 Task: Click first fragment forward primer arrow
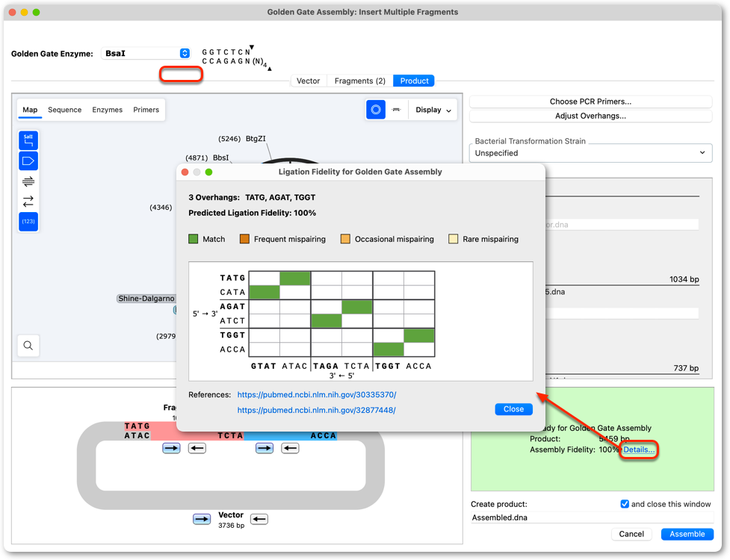171,448
